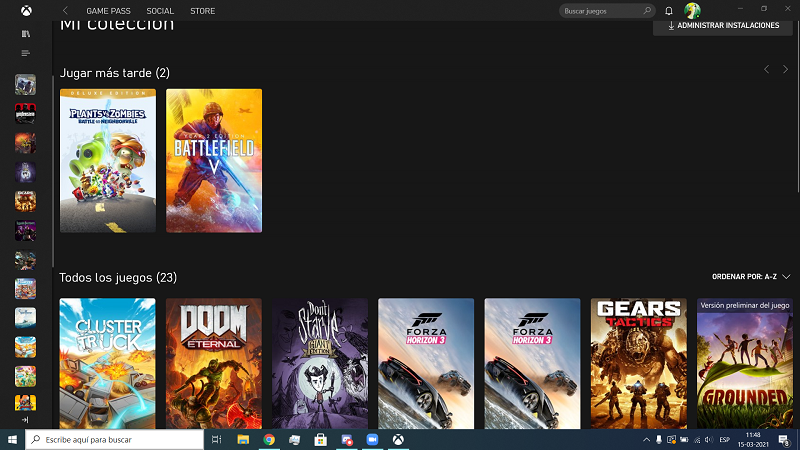This screenshot has width=800, height=450.
Task: Open Plants vs. Zombies Battle for Neighborville
Action: (108, 161)
